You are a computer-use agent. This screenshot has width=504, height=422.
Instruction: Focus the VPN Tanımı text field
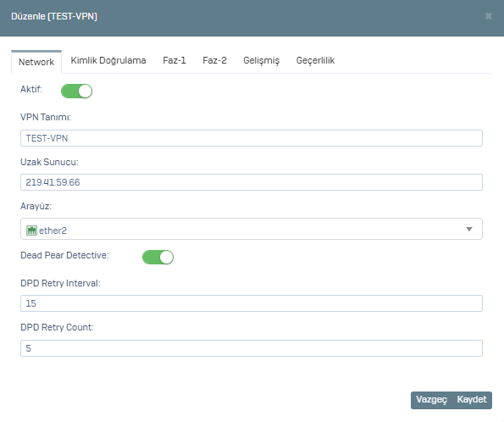[x=252, y=138]
